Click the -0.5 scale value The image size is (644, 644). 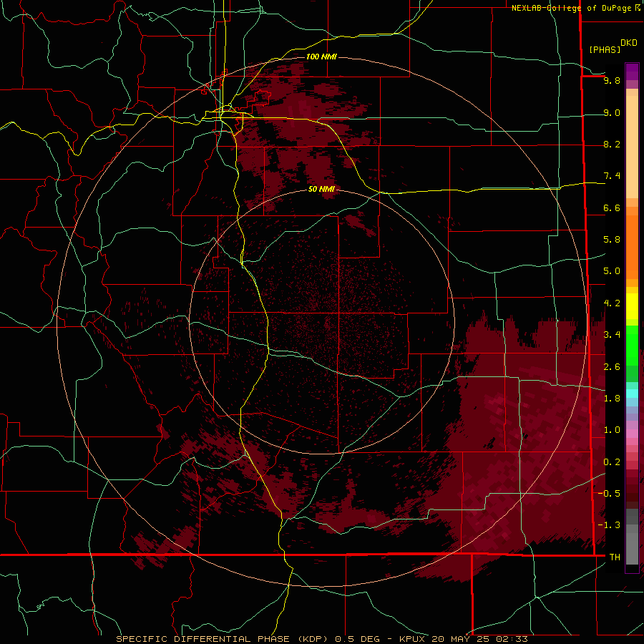pos(609,493)
